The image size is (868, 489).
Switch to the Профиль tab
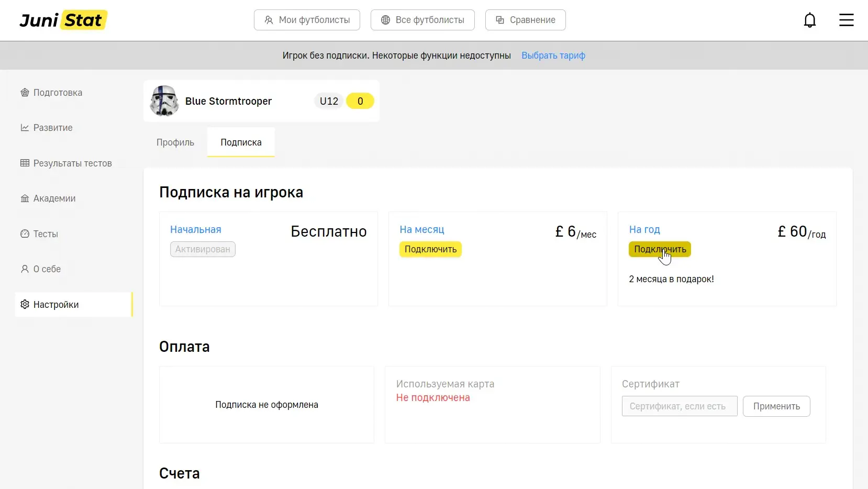pyautogui.click(x=175, y=142)
